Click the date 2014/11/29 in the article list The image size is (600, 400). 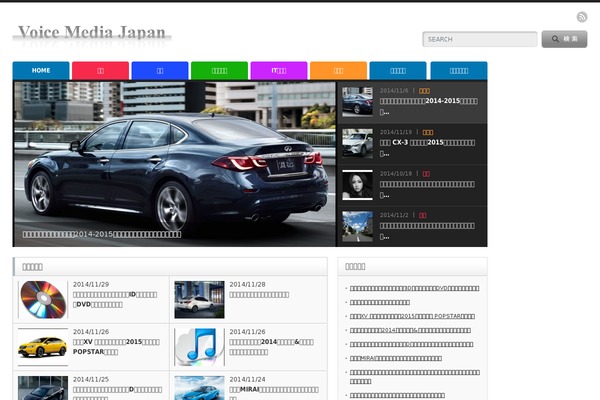tap(91, 284)
